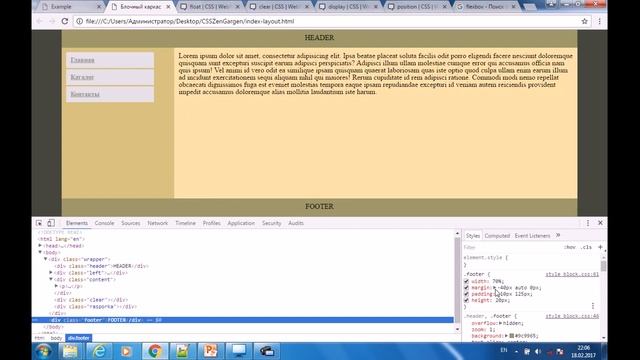
Task: Click in the Styles filter field
Action: (512, 247)
